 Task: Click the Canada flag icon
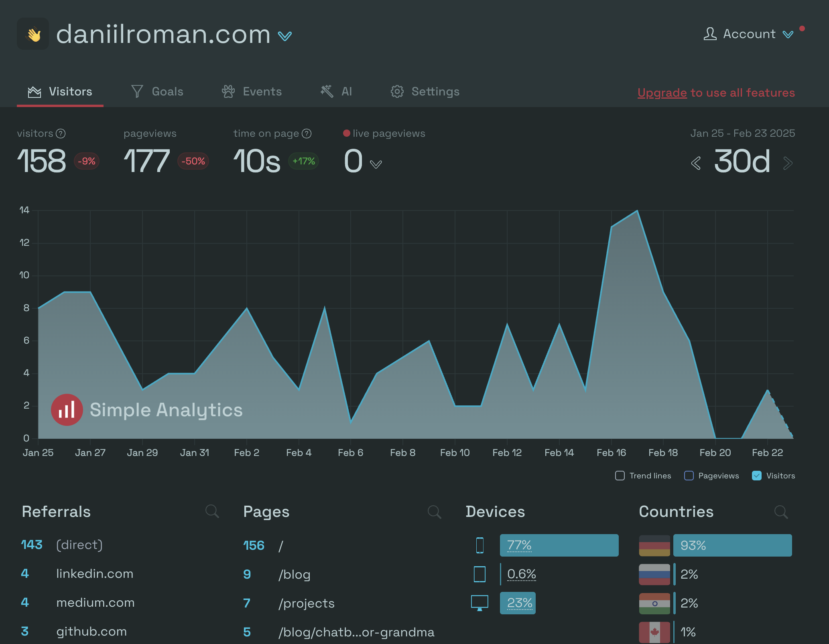click(x=654, y=632)
